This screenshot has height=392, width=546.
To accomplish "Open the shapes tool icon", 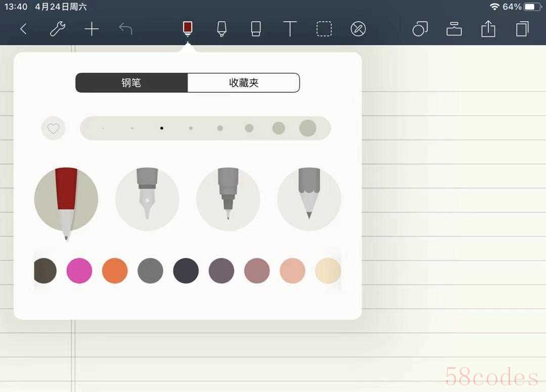I will click(420, 29).
